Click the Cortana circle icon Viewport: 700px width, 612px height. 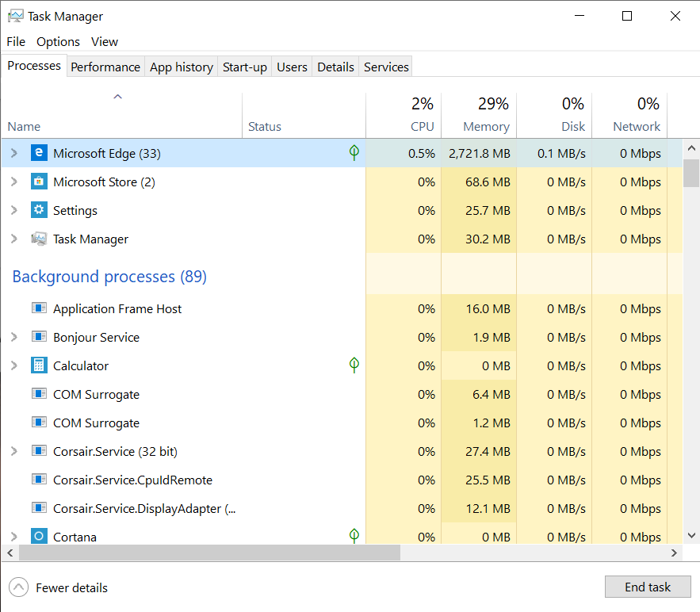[39, 536]
